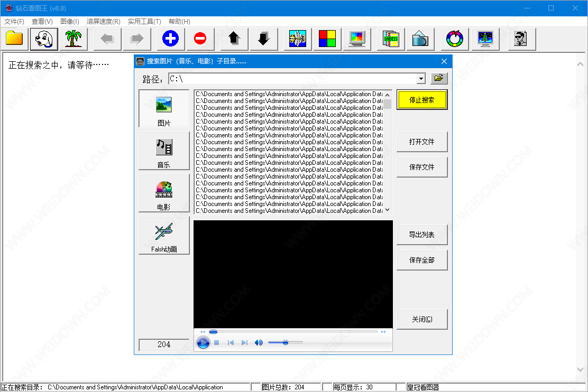Click the rainbow monitor icon
588x392 pixels.
coord(357,39)
